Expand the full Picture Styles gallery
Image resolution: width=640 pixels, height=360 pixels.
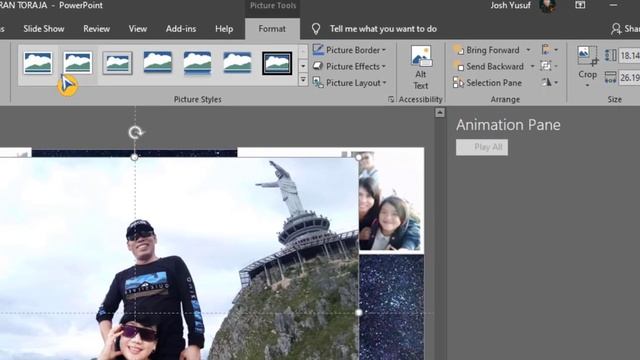(303, 80)
